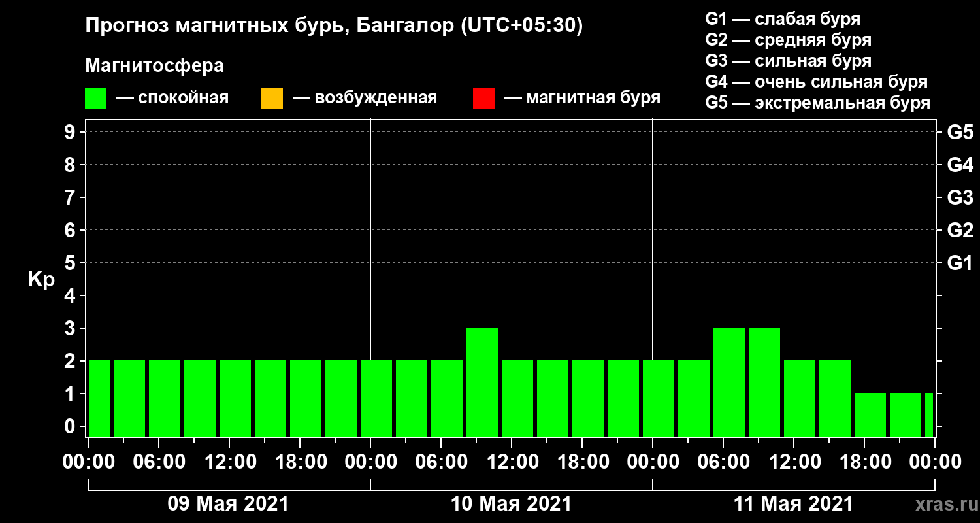Click the single Kp 3 bar on 10 Мая

(x=482, y=382)
